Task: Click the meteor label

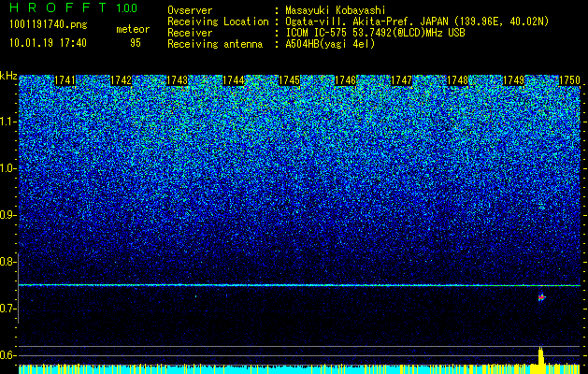Action: (x=133, y=29)
